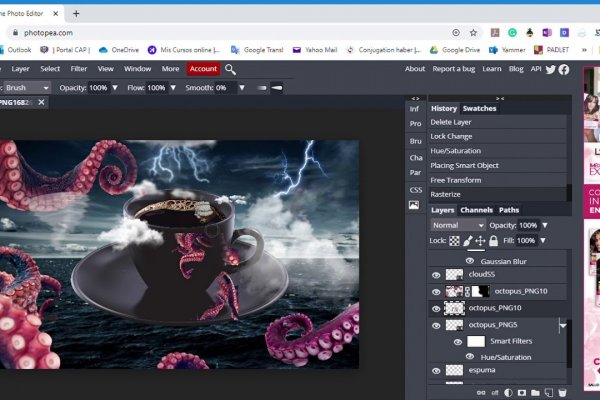Collapse the octopus_PNG5 layer effects arrow
This screenshot has height=400, width=600.
(563, 325)
